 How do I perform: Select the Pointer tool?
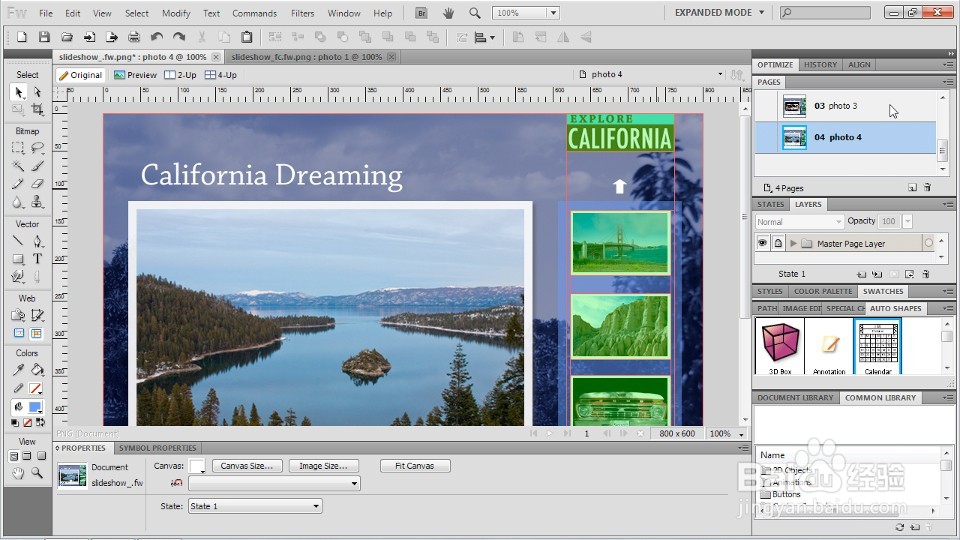pos(18,92)
